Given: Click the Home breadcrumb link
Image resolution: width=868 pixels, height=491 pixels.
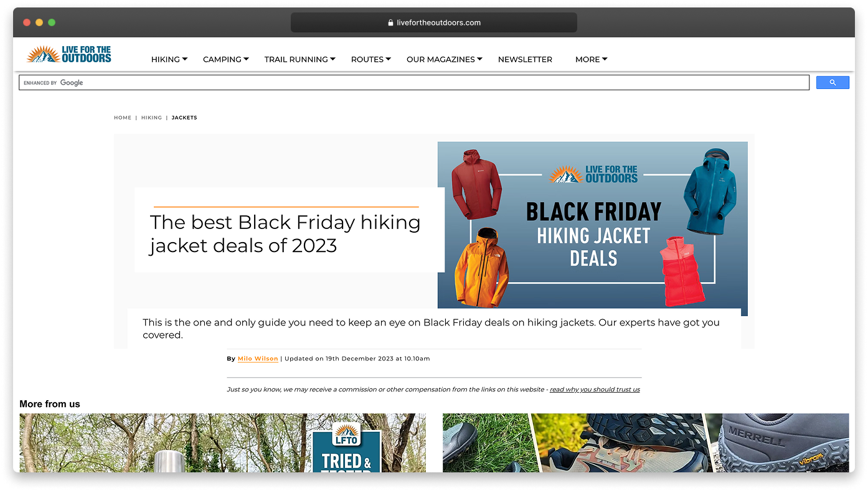Looking at the screenshot, I should pyautogui.click(x=123, y=118).
